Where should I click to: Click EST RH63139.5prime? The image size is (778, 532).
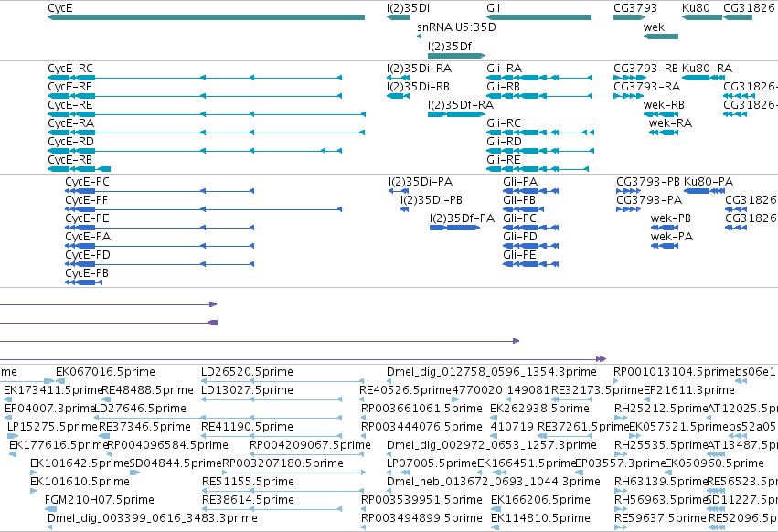coord(619,491)
